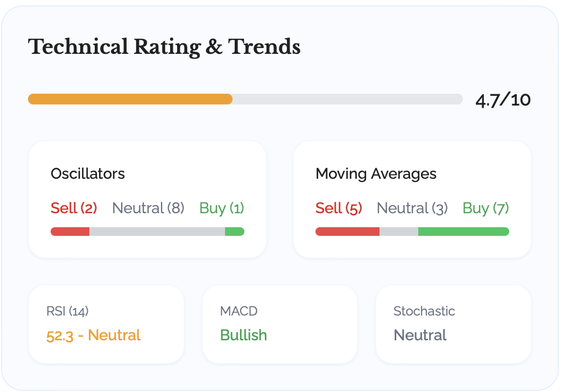This screenshot has width=562, height=392.
Task: Select the 4.7/10 rating score
Action: 503,100
